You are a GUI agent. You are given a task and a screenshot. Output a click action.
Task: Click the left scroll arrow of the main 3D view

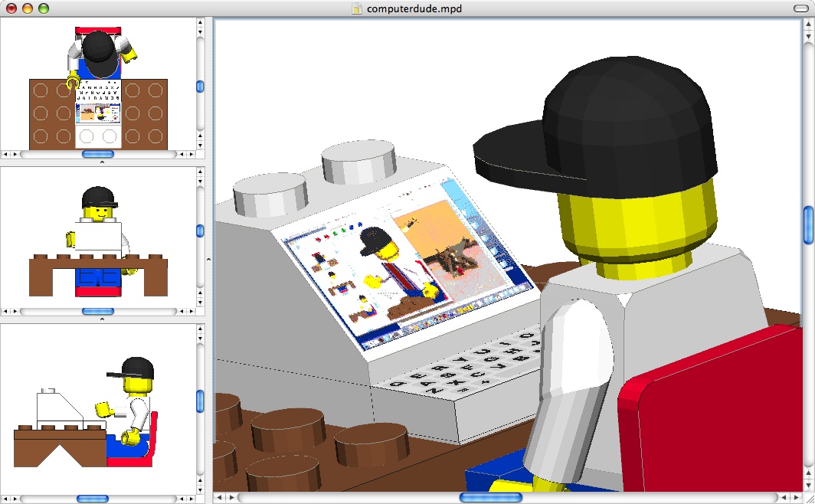[x=218, y=496]
